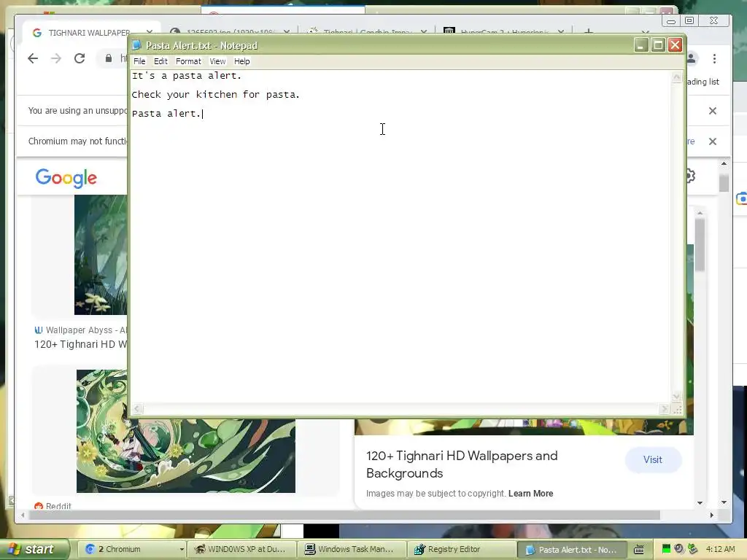This screenshot has width=747, height=560.
Task: Minimize the Chromium window
Action: (x=671, y=20)
